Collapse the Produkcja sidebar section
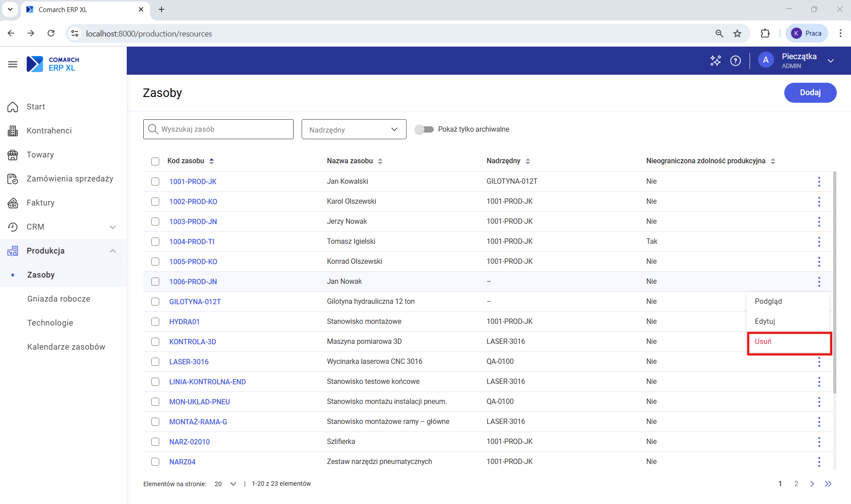This screenshot has width=851, height=504. pyautogui.click(x=113, y=251)
